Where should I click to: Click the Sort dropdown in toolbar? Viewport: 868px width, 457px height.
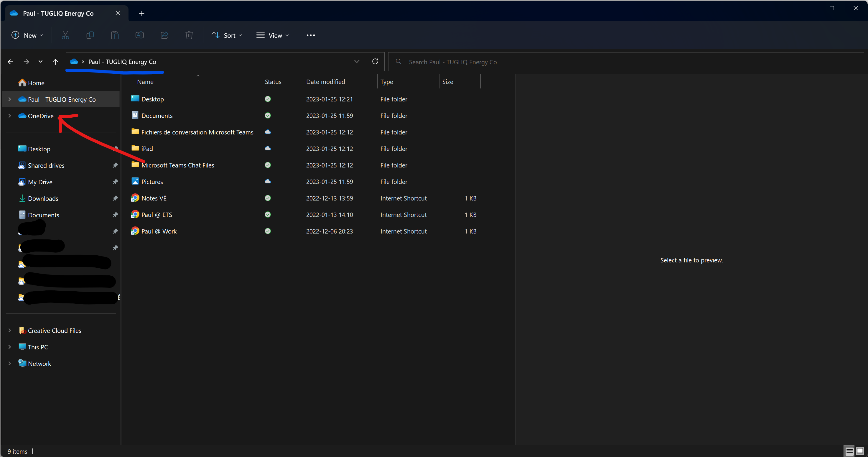tap(227, 35)
